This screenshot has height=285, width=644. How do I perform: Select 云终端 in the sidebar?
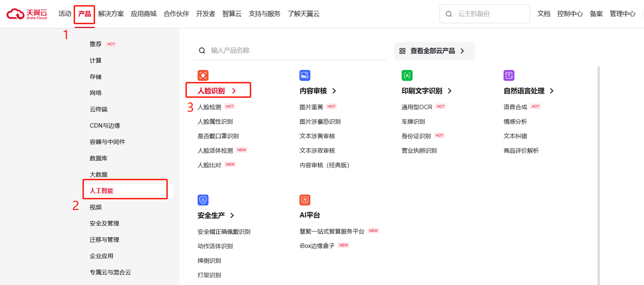pyautogui.click(x=98, y=109)
